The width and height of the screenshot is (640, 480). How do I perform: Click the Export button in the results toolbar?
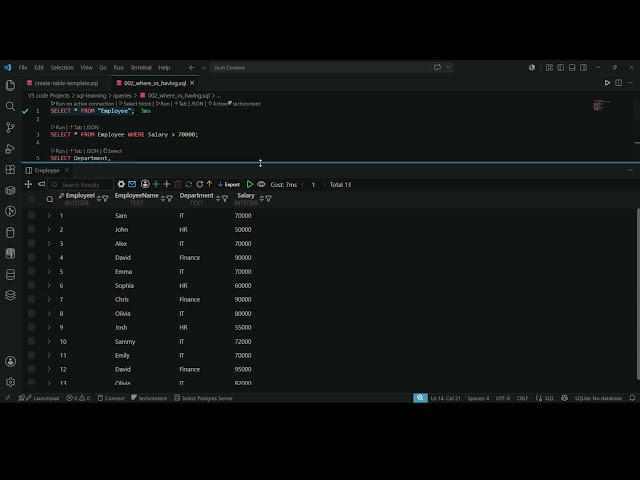point(229,184)
